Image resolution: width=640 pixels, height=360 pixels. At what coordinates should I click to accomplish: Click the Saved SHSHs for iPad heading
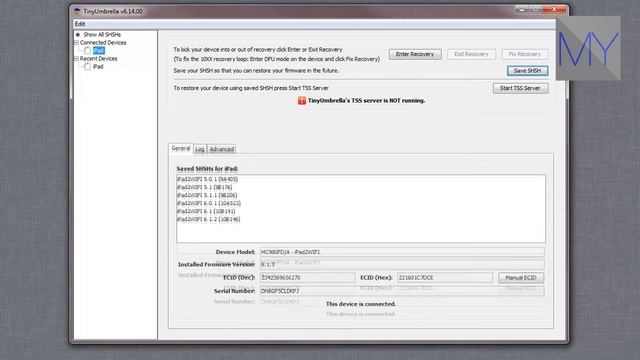(x=207, y=169)
